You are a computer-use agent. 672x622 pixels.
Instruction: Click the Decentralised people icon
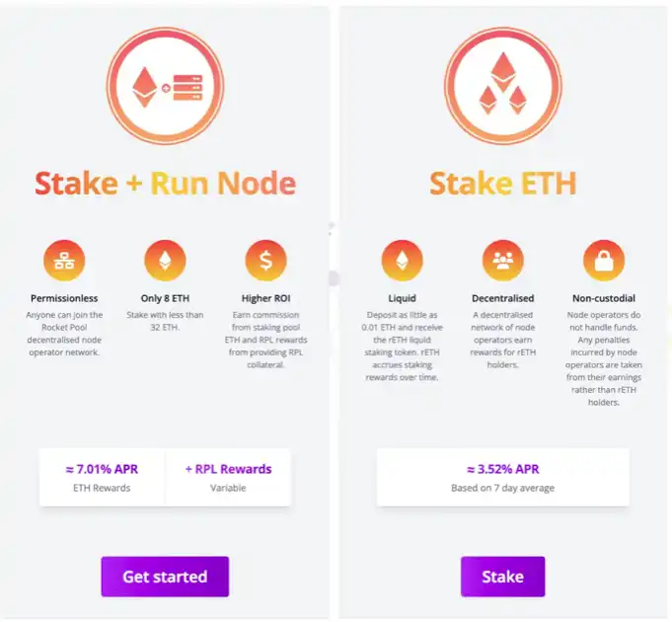pyautogui.click(x=502, y=261)
